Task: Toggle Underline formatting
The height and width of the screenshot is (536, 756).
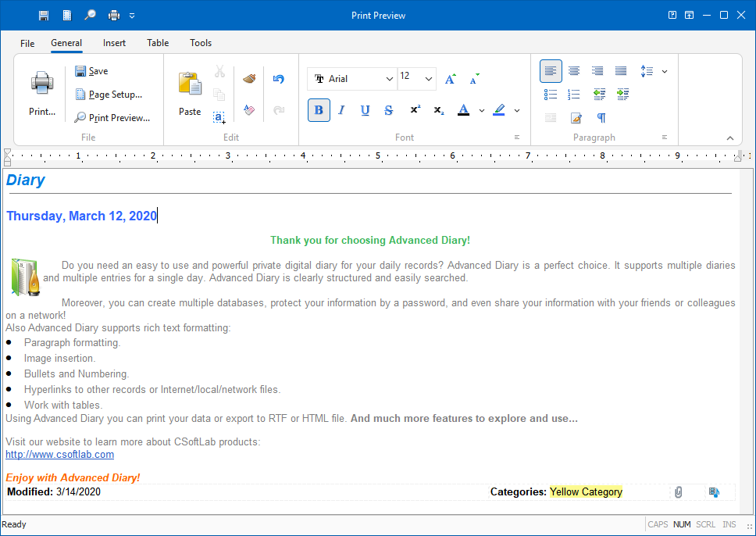Action: click(366, 110)
